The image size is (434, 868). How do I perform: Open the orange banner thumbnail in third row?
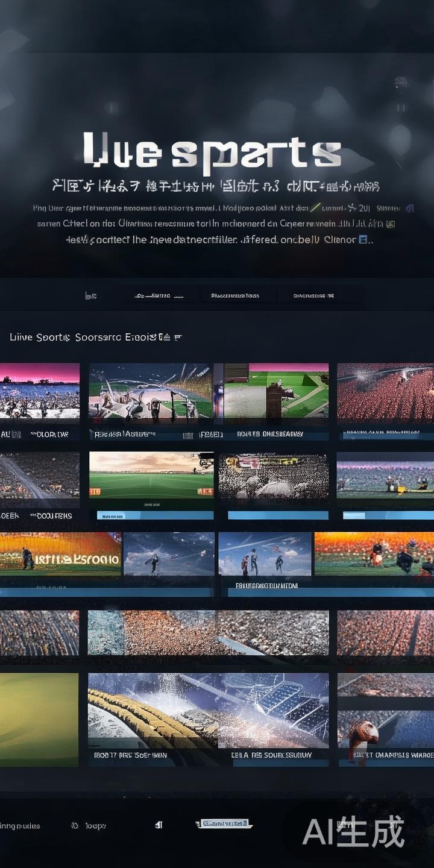(60, 554)
